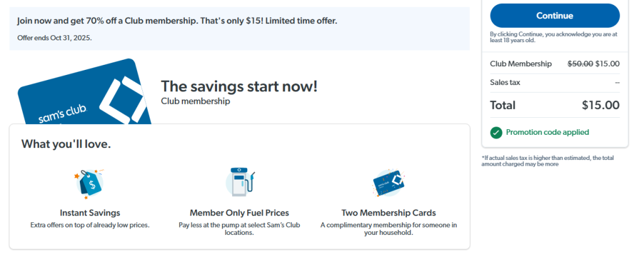Click the blue Continue button
Screen dimensions: 644x257
point(555,16)
